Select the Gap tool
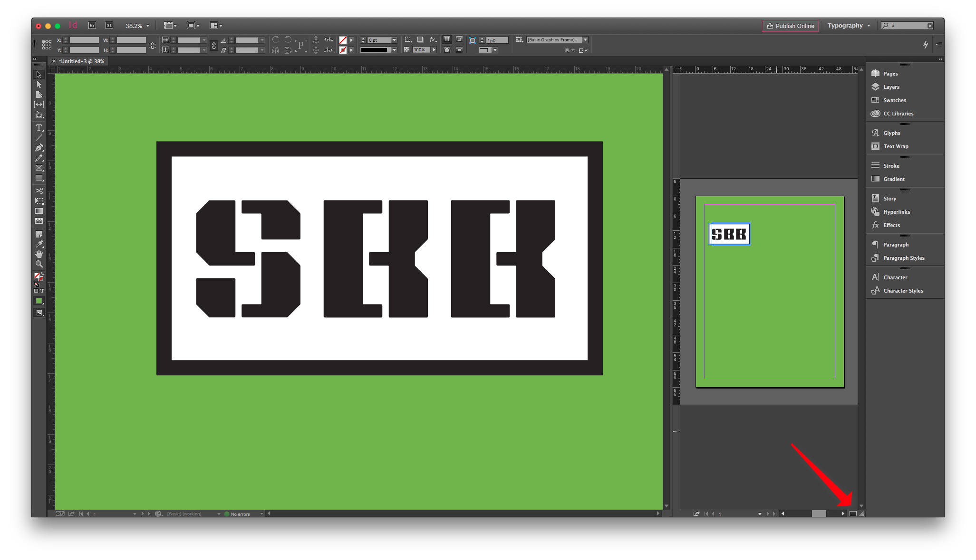The image size is (976, 560). (x=39, y=104)
